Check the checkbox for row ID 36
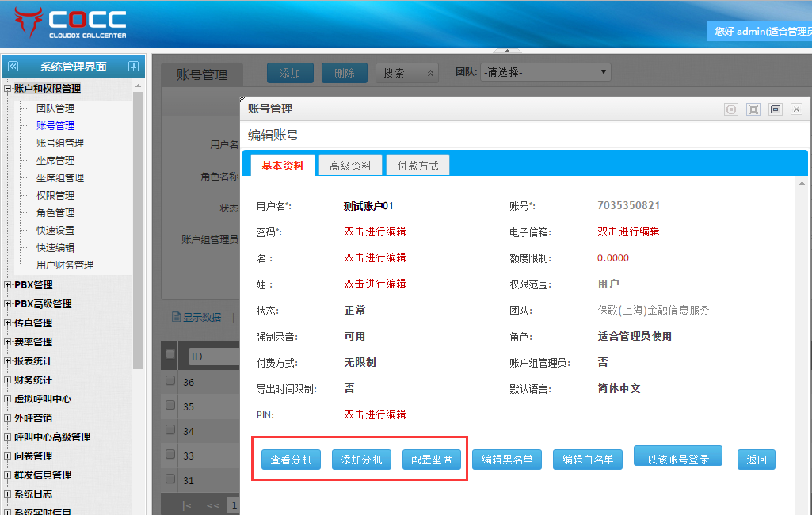812x515 pixels. pyautogui.click(x=170, y=381)
